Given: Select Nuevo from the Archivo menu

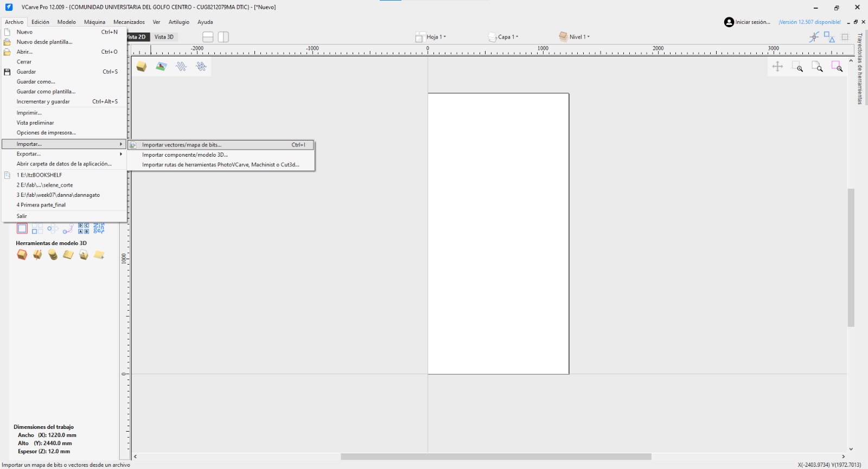Looking at the screenshot, I should (x=65, y=32).
